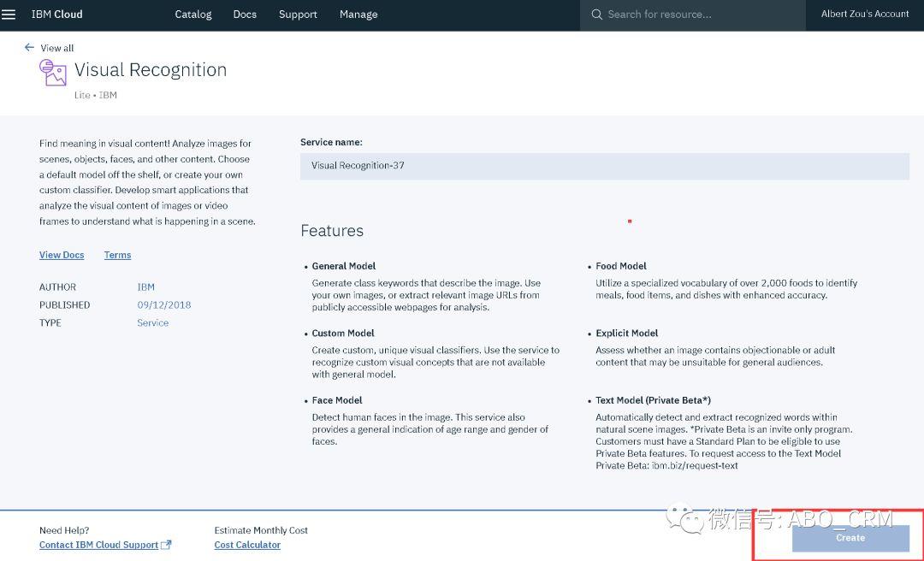The width and height of the screenshot is (924, 561).
Task: Click the Face Model feature heading
Action: (337, 401)
